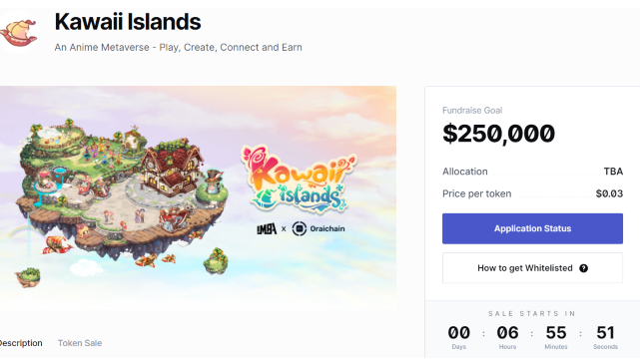Click the Kawaii Islands ship logo icon

(x=18, y=32)
